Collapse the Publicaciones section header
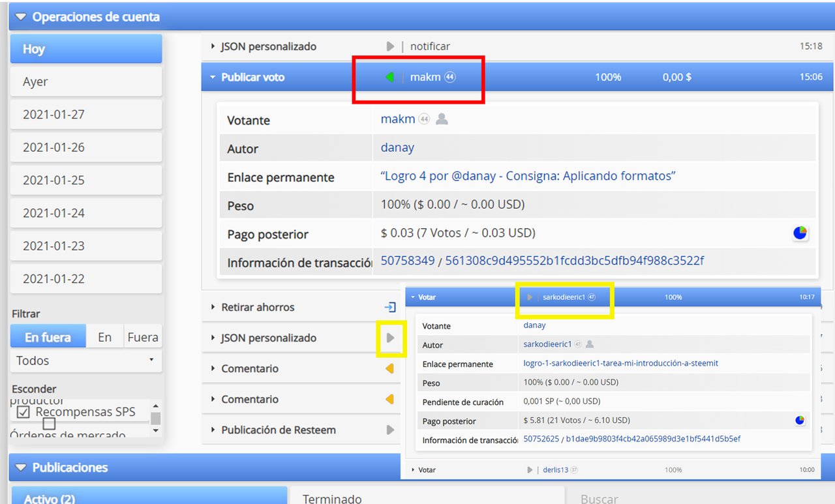The image size is (835, 504). pyautogui.click(x=20, y=467)
